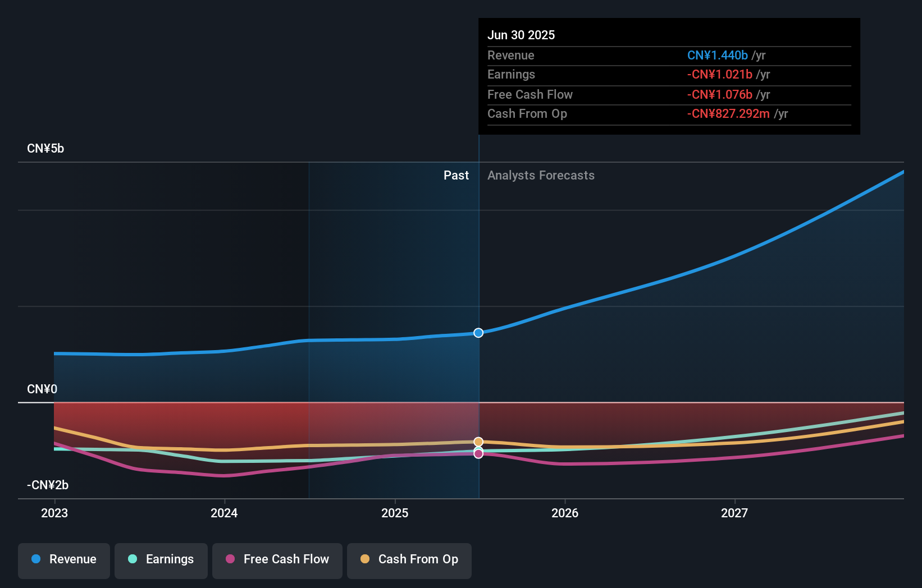
Task: Open the Free Cash Flow legend button
Action: 277,559
